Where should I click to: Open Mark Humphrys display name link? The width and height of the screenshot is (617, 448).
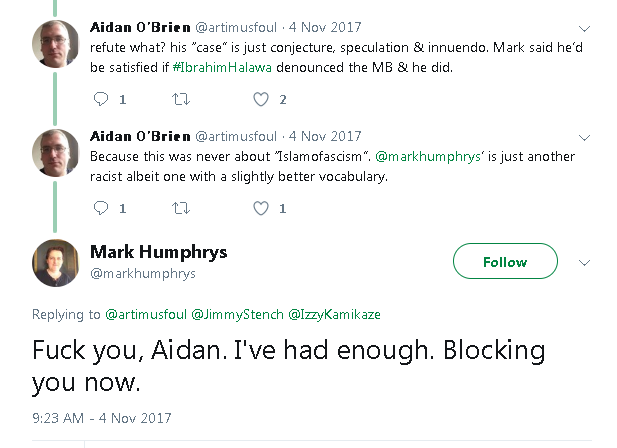coord(158,251)
